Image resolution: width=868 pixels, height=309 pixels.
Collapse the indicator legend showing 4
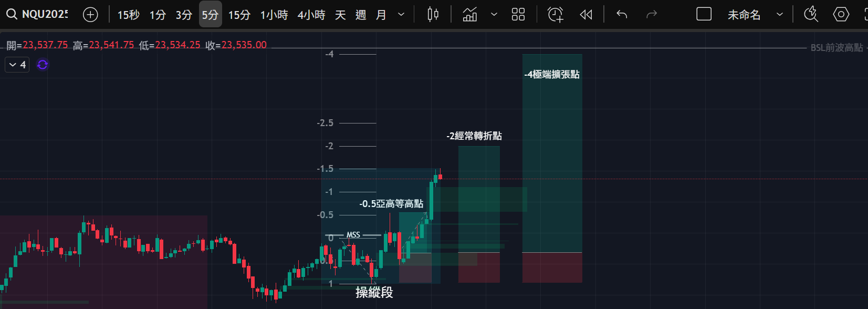13,65
